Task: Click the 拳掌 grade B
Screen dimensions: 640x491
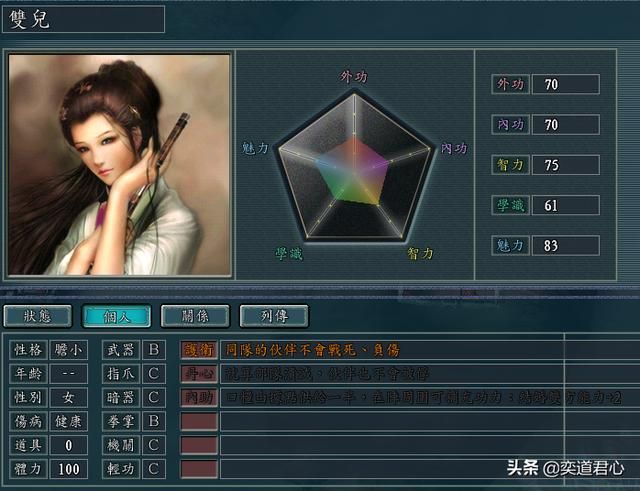Action: pos(154,421)
